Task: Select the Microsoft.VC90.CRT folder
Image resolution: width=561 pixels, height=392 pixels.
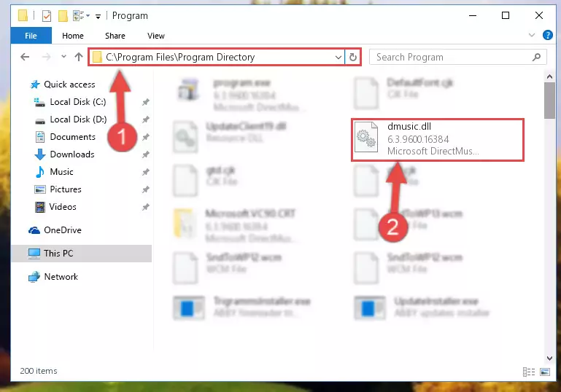Action: tap(234, 226)
